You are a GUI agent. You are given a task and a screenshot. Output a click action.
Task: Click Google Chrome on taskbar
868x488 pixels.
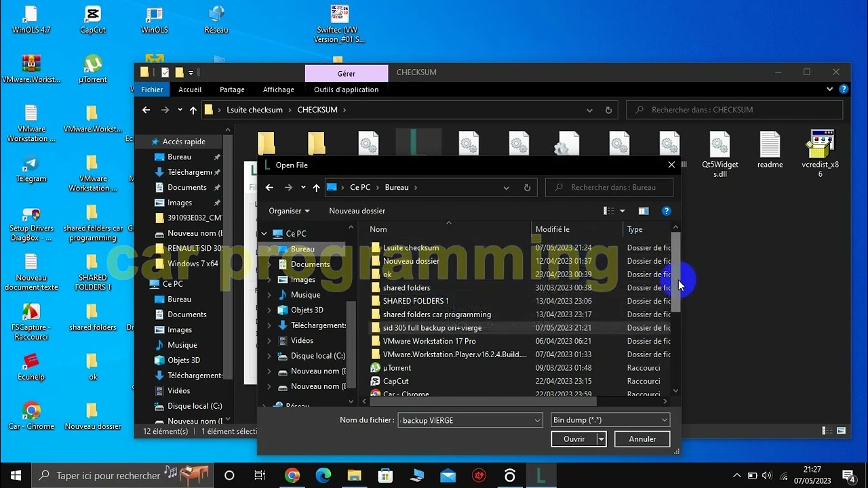pos(292,476)
